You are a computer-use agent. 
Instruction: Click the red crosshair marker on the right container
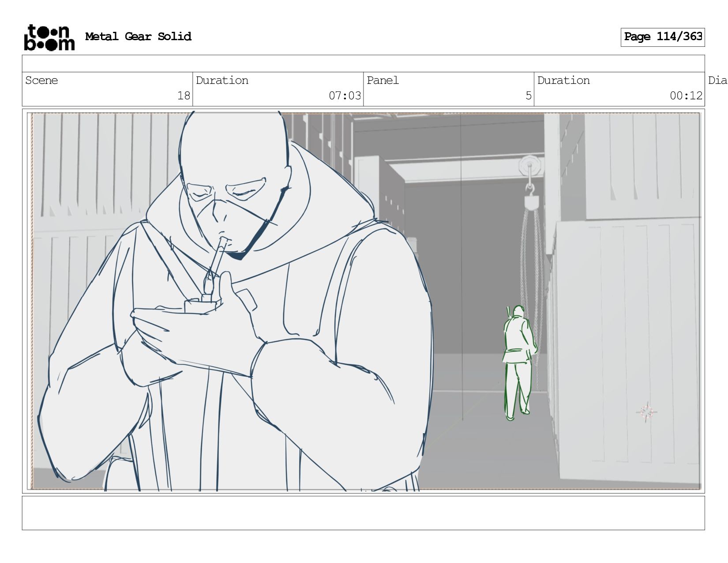point(647,412)
